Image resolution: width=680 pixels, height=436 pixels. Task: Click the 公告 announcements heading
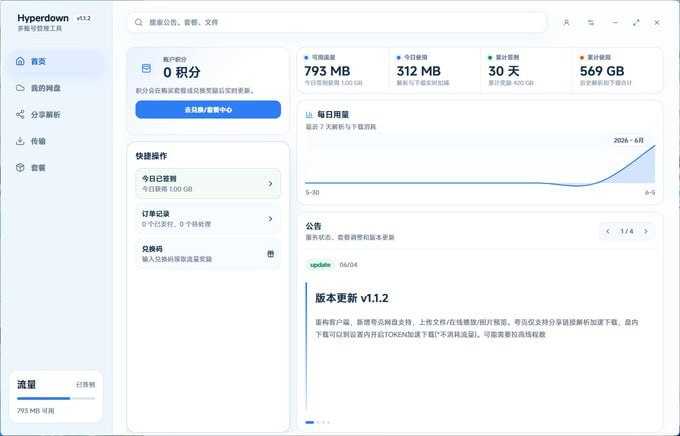(314, 226)
